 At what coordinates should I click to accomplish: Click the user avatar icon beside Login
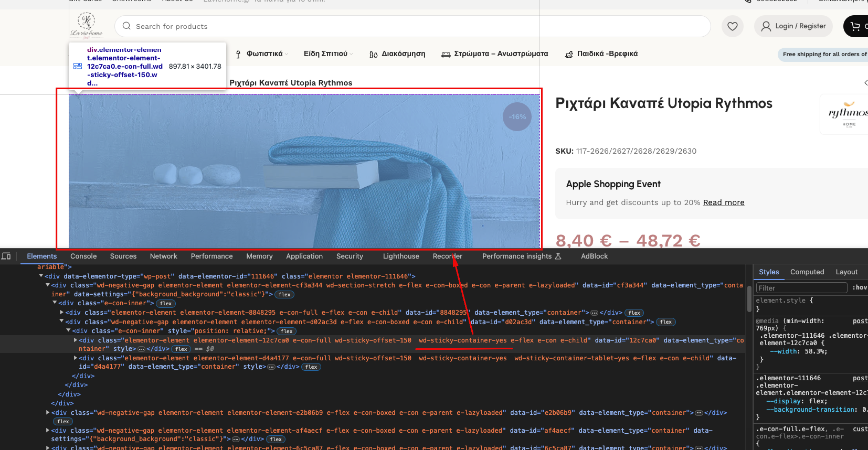(x=766, y=26)
